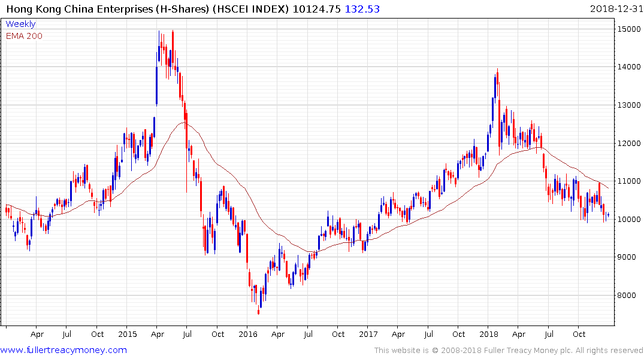Viewport: 644px width, 359px height.
Task: Click the 15000 price axis label
Action: click(628, 29)
